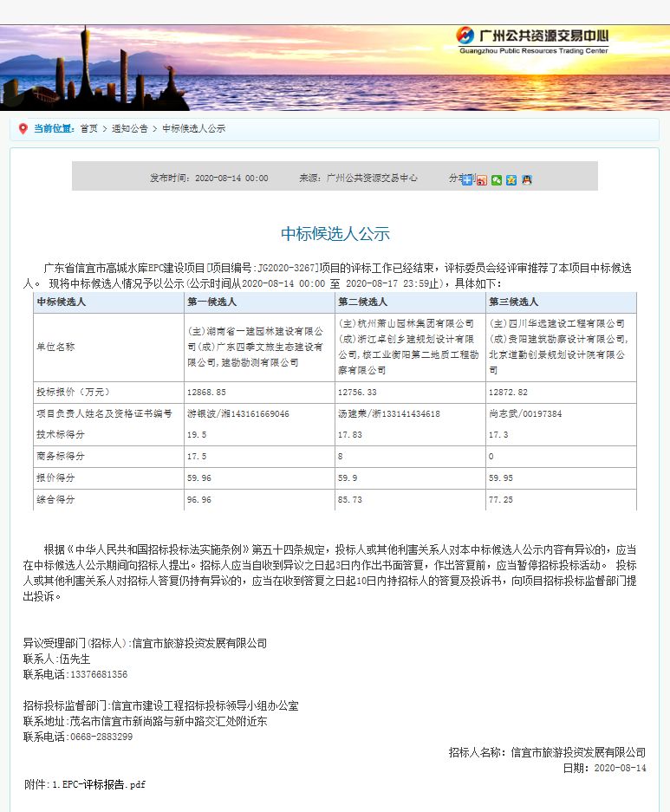Screen dimensions: 670x812
Task: Share via QQ penguin icon
Action: tap(526, 179)
